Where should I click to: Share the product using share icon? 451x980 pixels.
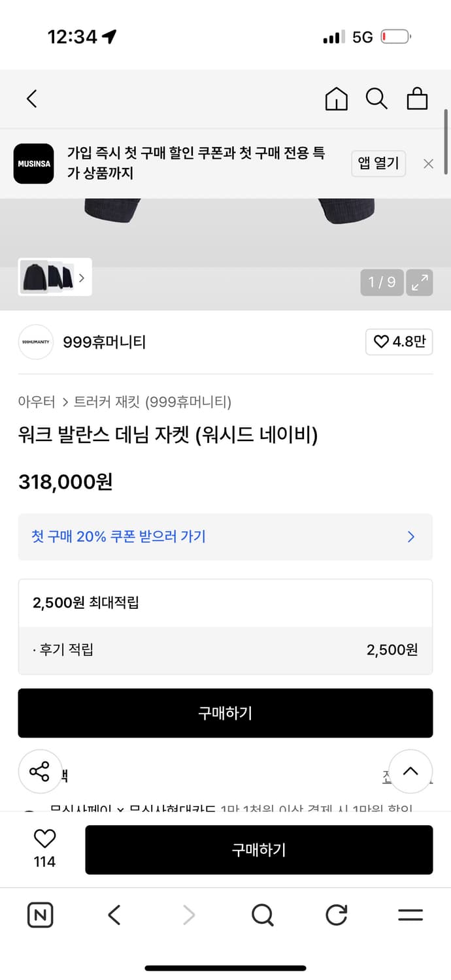click(40, 772)
